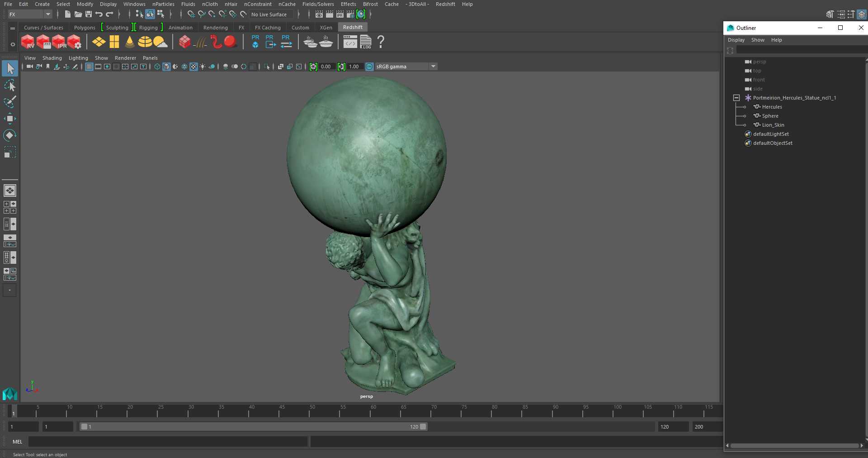Collapse Portmeirion_Hercules_Statue_ncl1_1 node

[x=736, y=98]
